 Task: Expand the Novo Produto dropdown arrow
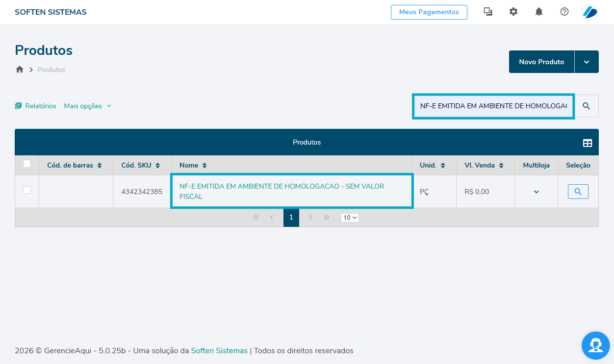(587, 62)
